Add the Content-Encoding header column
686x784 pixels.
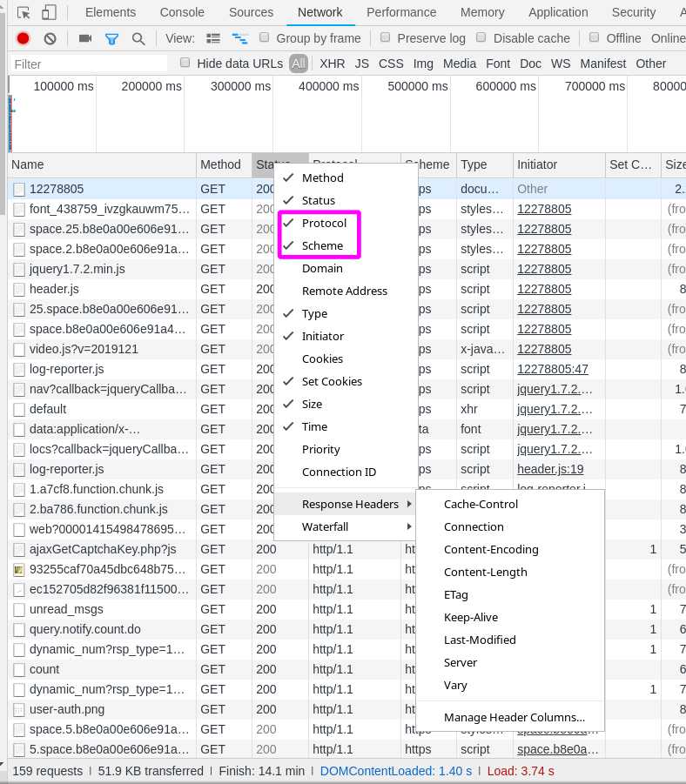510,550
